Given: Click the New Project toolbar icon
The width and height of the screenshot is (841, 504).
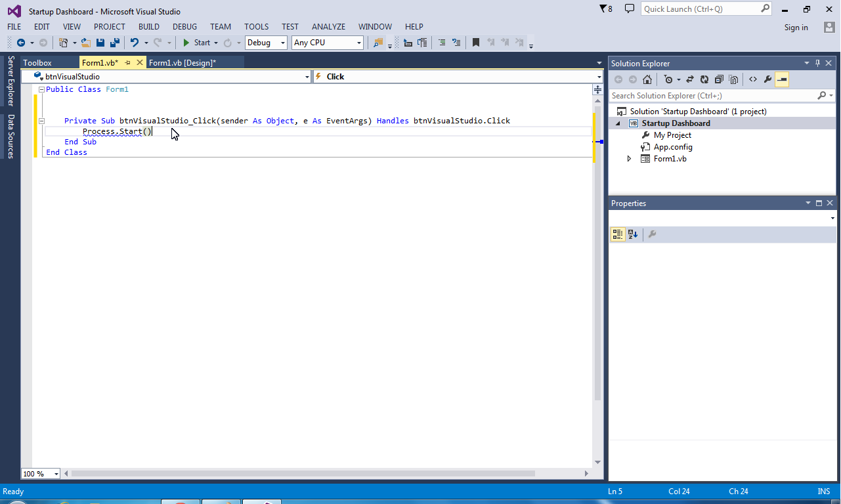Looking at the screenshot, I should [x=63, y=43].
